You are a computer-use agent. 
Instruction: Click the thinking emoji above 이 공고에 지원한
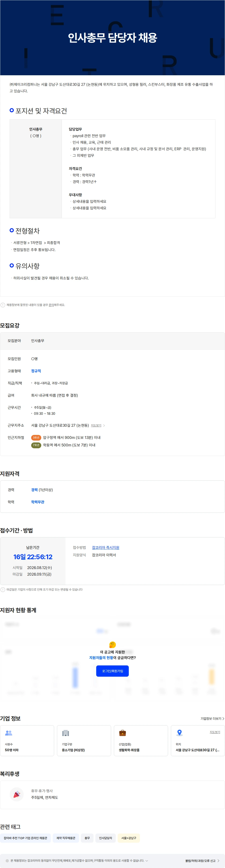tap(112, 644)
